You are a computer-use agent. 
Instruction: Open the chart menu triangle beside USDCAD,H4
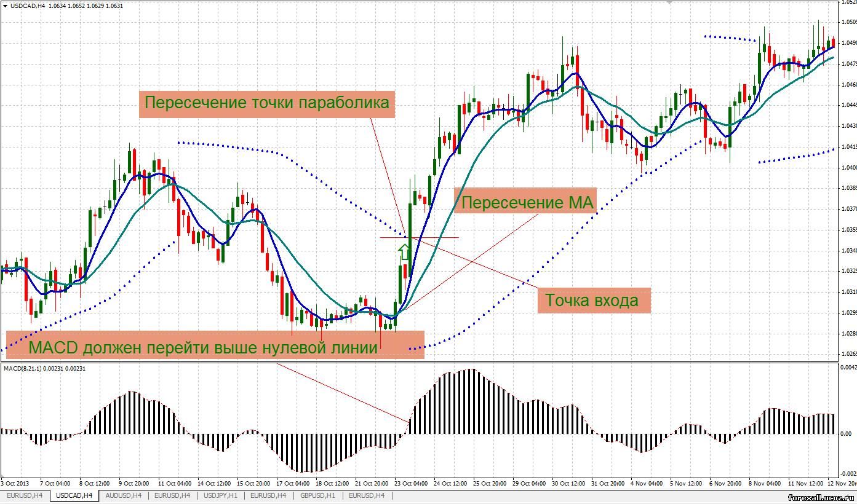[4, 6]
